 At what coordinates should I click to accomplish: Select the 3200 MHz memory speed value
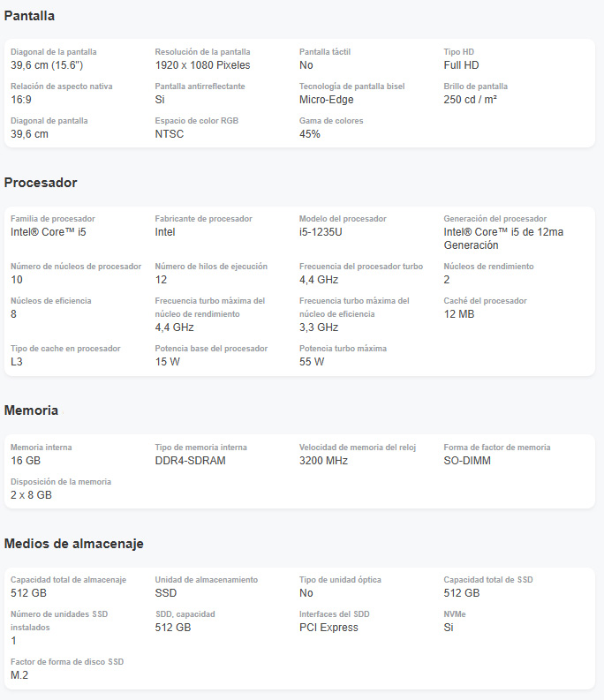click(323, 461)
